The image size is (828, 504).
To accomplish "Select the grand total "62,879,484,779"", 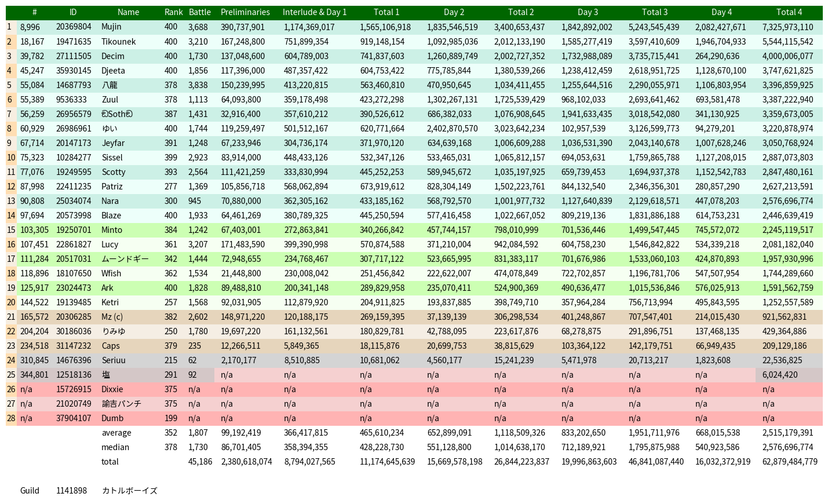I will tap(790, 462).
